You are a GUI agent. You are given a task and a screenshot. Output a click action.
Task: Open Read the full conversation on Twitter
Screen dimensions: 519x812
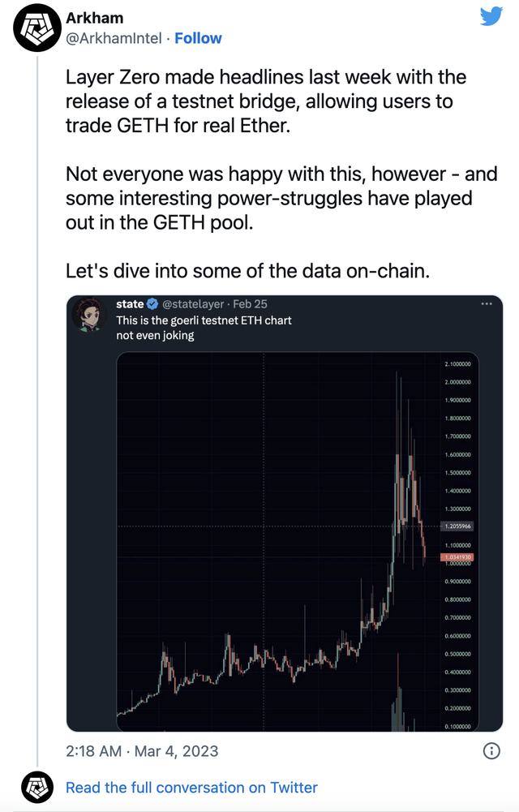(x=191, y=788)
